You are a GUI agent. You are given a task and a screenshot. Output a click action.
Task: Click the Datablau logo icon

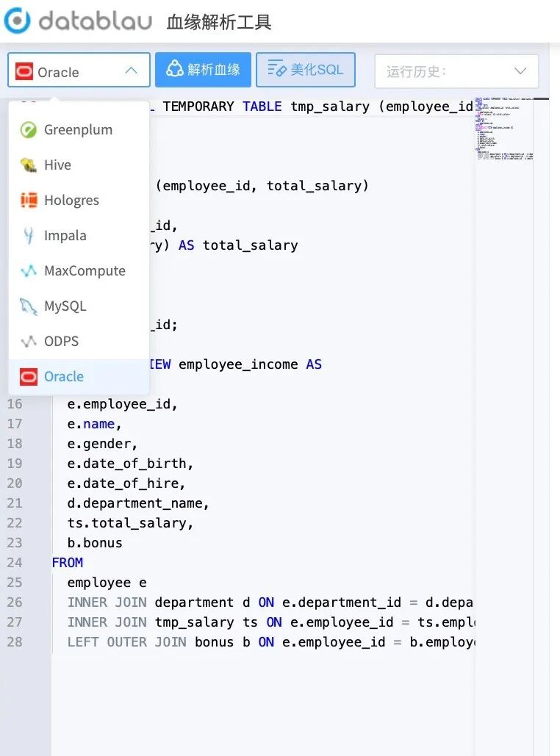[x=17, y=21]
